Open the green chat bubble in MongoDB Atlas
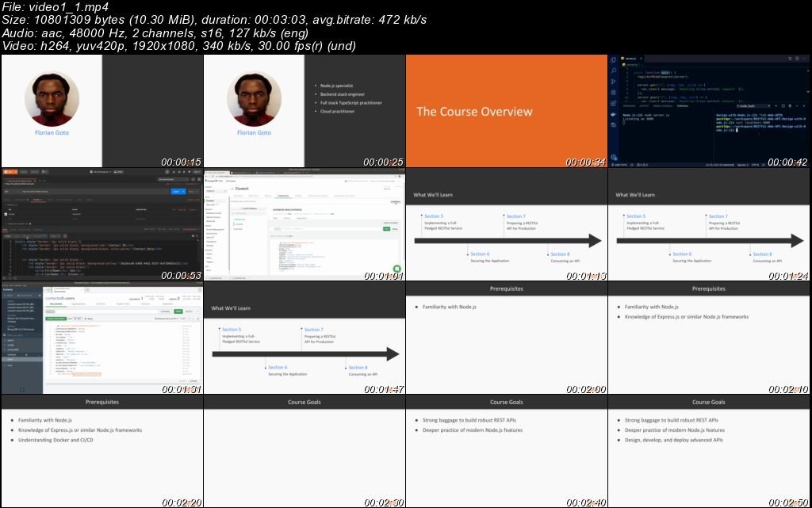812x508 pixels. click(x=396, y=269)
